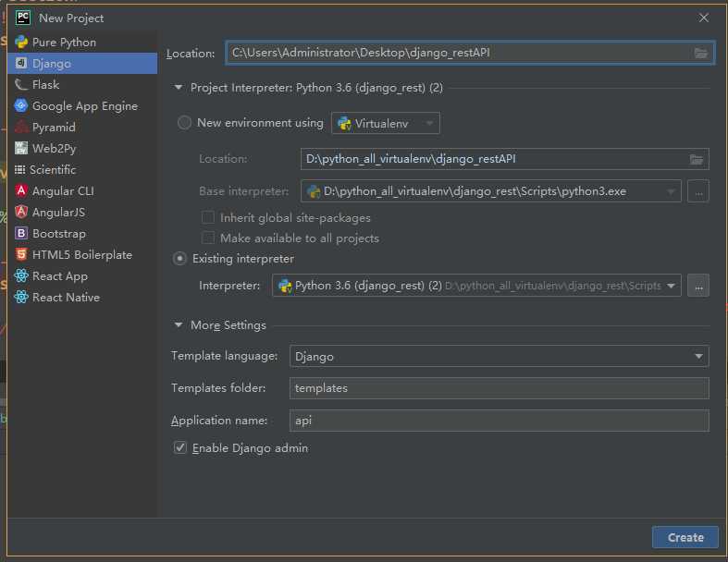728x562 pixels.
Task: Select Pyramid project type
Action: pos(82,128)
